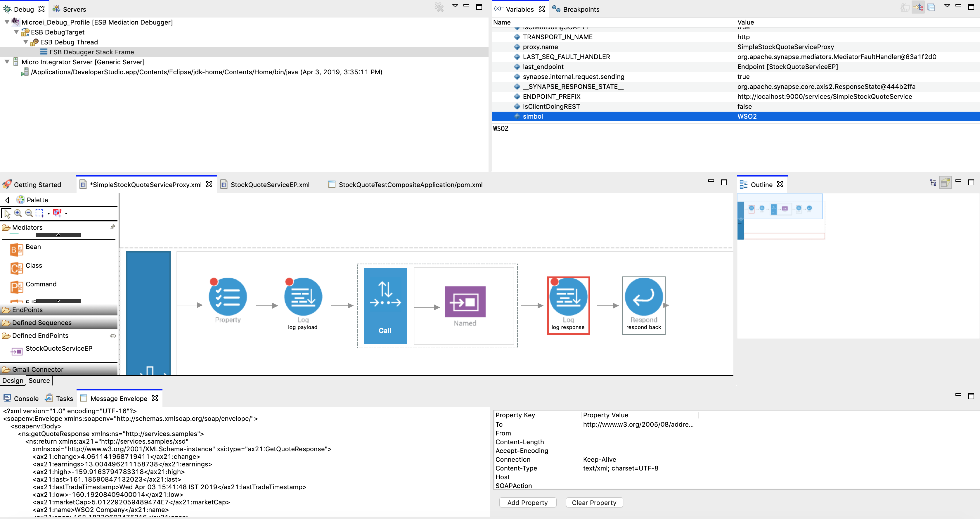Expand the Defined Sequences palette drawer
Image resolution: width=980 pixels, height=519 pixels.
59,323
